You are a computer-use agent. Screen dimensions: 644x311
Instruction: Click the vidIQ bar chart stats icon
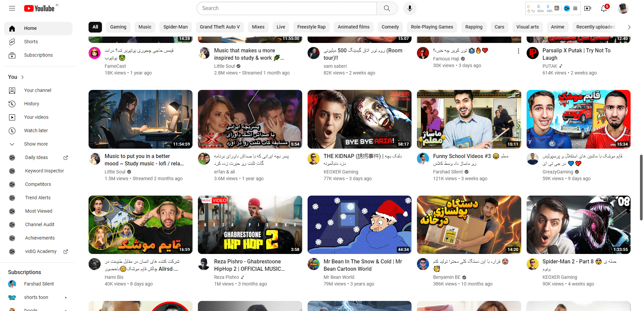pyautogui.click(x=557, y=8)
